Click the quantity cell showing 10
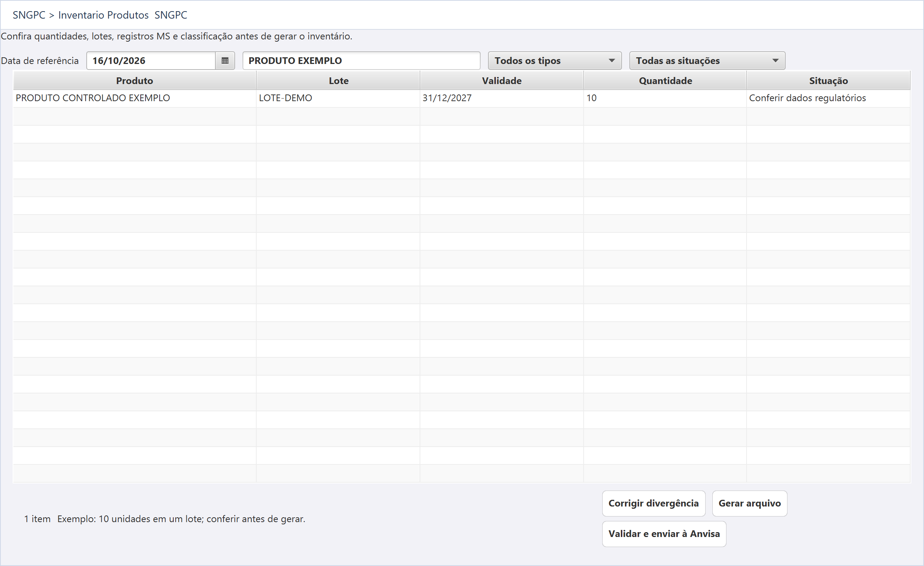Screen dimensions: 924x566 665,98
